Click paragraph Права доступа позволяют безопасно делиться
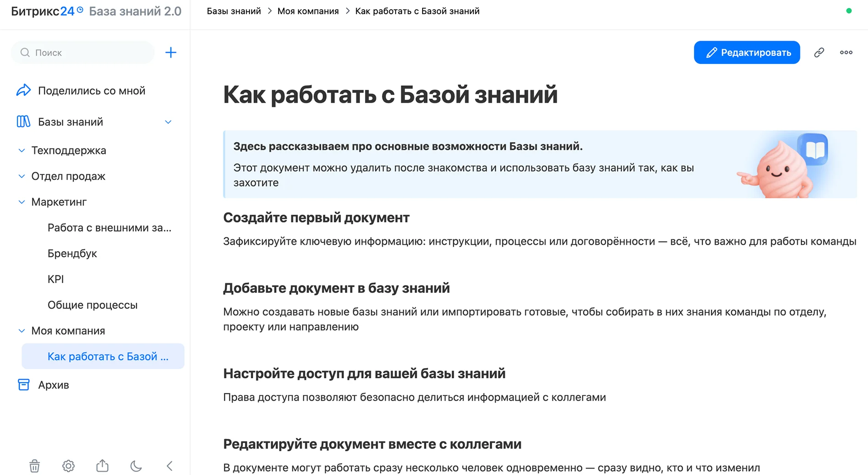Image resolution: width=868 pixels, height=475 pixels. click(414, 397)
